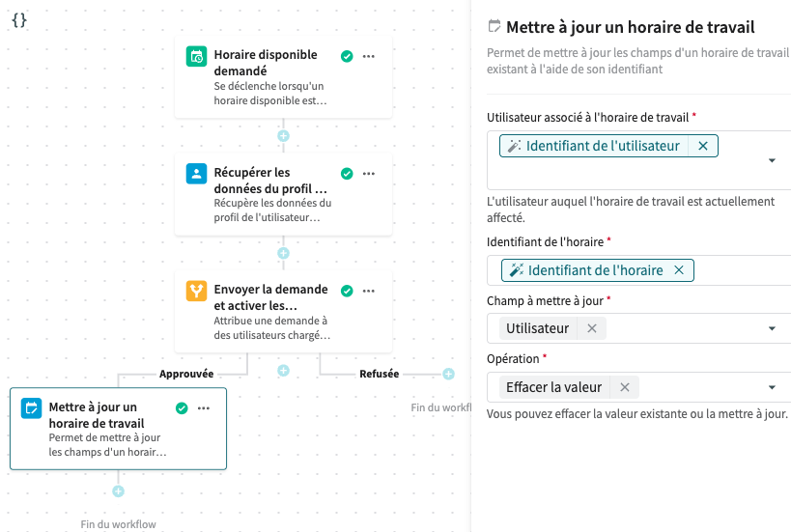The image size is (791, 532).
Task: Add step on the Refusée branch
Action: 448,374
